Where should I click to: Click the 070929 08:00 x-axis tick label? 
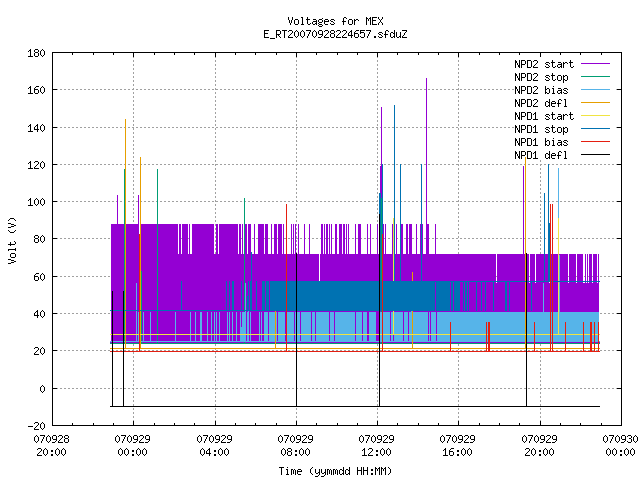(x=296, y=446)
